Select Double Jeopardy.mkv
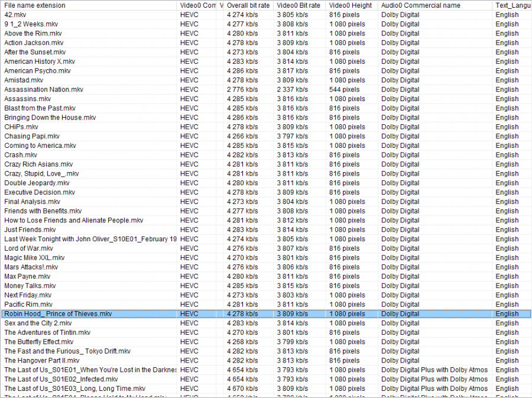This screenshot has width=532, height=398. [37, 183]
